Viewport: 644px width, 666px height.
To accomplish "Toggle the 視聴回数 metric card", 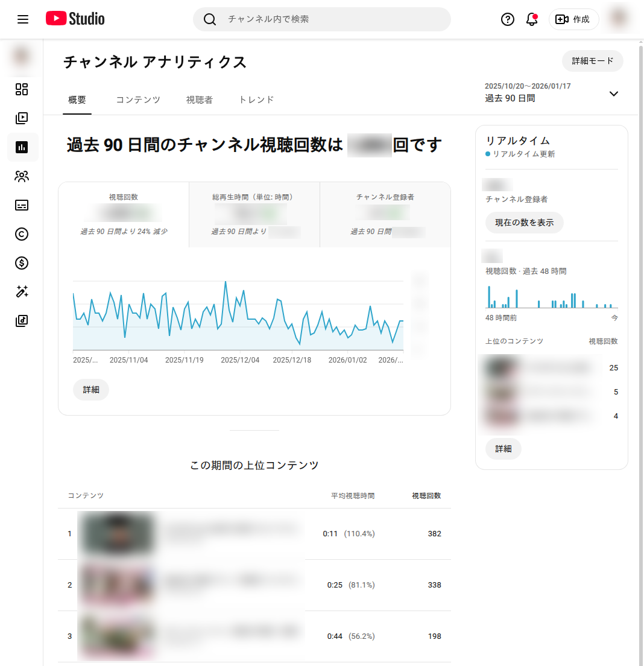I will point(124,214).
